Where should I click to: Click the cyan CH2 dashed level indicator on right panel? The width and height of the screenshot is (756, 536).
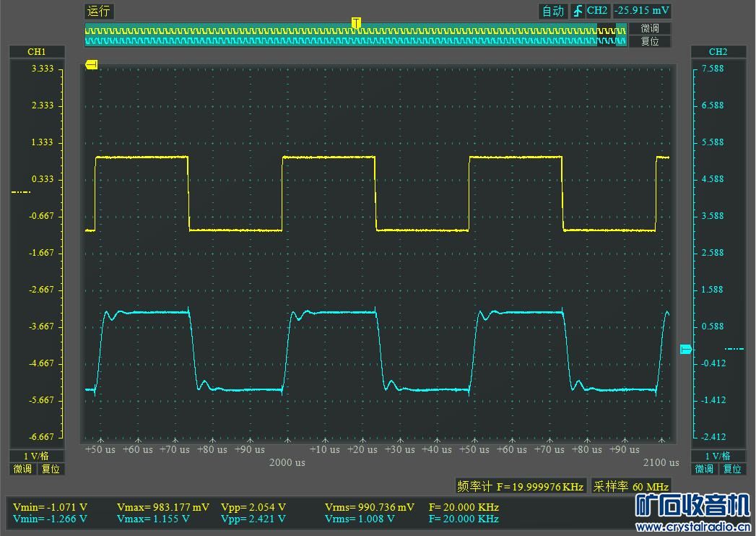[734, 349]
